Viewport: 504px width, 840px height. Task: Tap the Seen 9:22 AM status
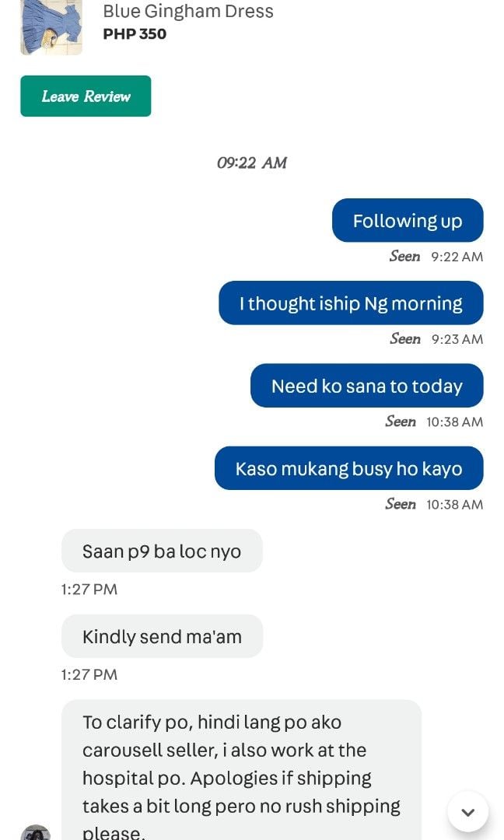[436, 257]
